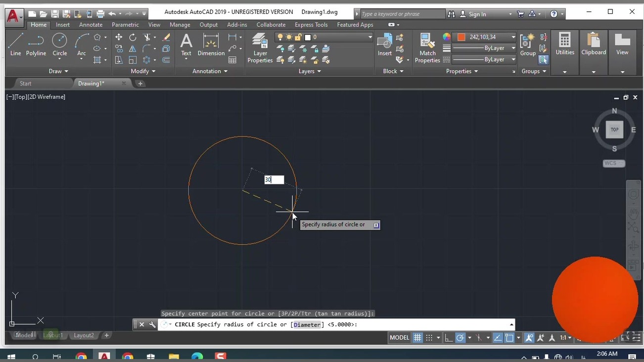Image resolution: width=644 pixels, height=362 pixels.
Task: Open the Layer Properties manager
Action: tap(260, 48)
